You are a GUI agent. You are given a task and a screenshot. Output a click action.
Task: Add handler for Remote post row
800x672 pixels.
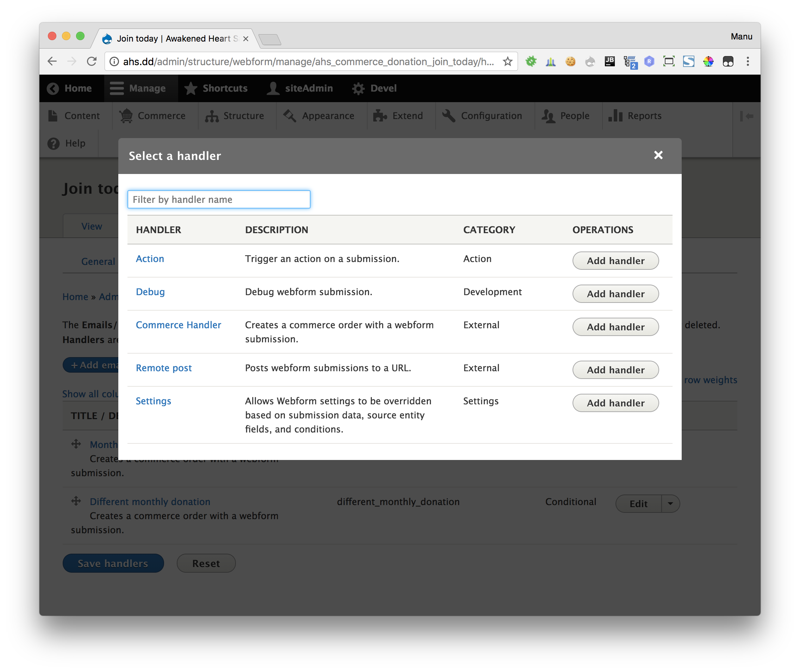tap(615, 370)
